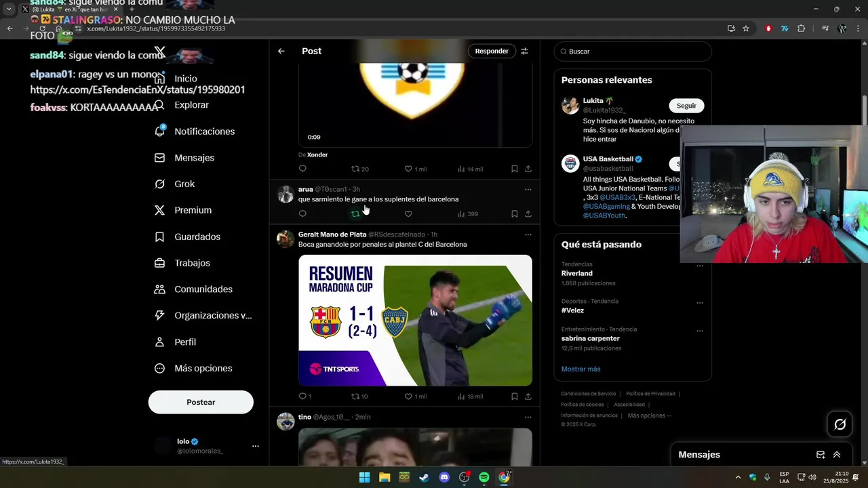Screen dimensions: 868x488
Task: Open footer Más opciones dropdown
Action: [x=650, y=415]
